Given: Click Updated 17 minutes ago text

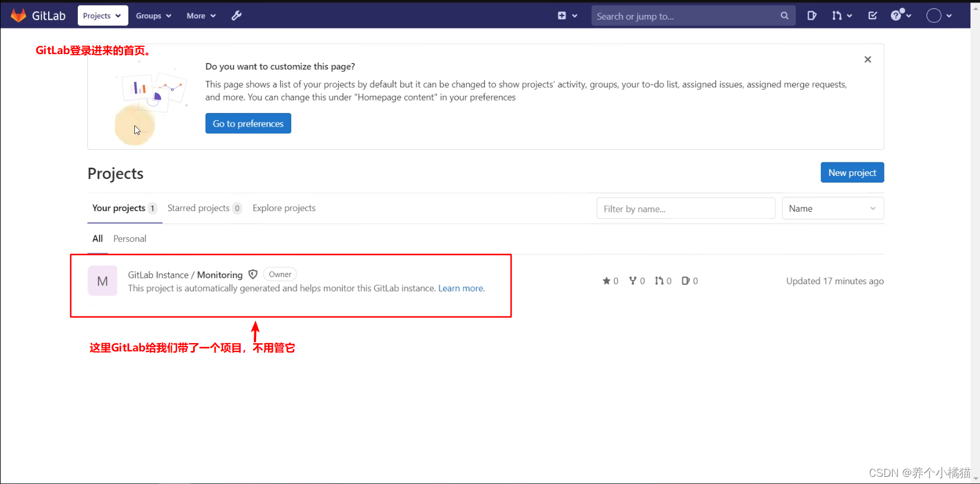Looking at the screenshot, I should (x=835, y=281).
